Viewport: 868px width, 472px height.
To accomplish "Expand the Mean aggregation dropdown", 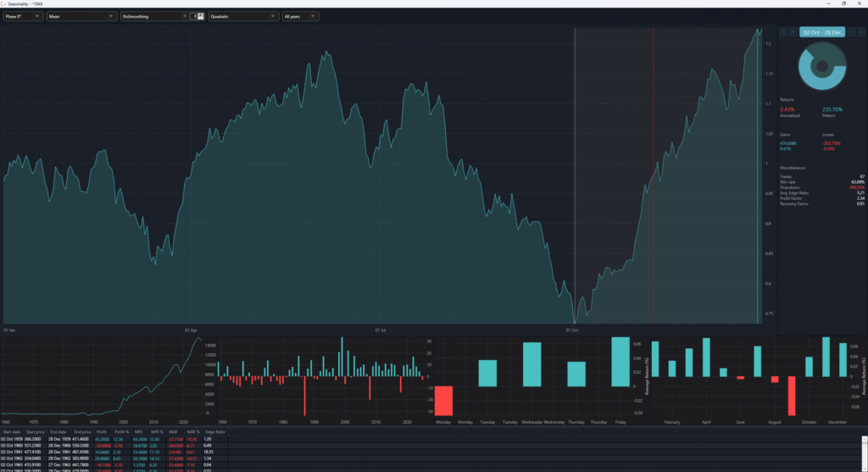I will [x=81, y=16].
